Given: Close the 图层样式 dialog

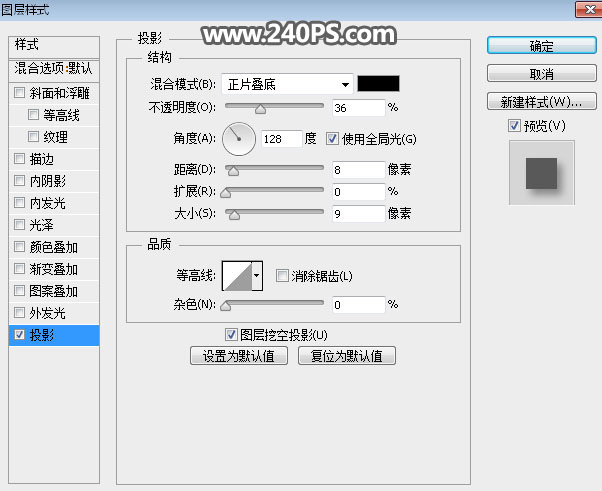Looking at the screenshot, I should pyautogui.click(x=589, y=9).
